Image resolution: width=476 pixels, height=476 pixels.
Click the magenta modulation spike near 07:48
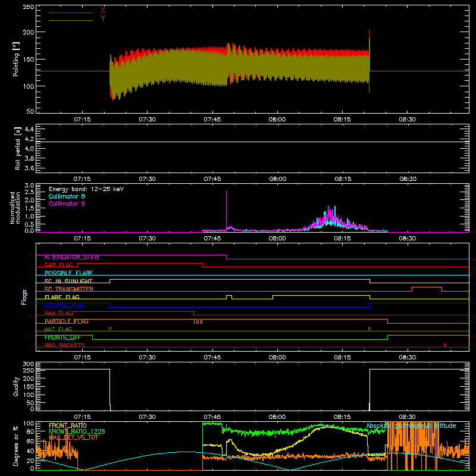[227, 209]
